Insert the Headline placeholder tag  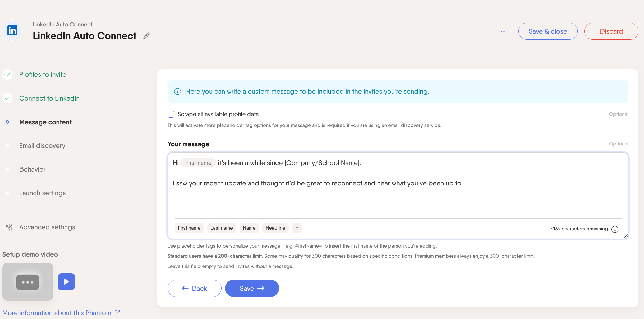point(275,228)
